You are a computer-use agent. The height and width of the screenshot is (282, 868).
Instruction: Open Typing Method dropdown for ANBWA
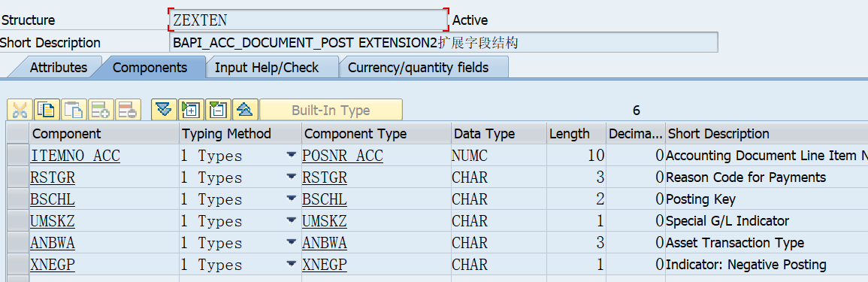tap(291, 243)
